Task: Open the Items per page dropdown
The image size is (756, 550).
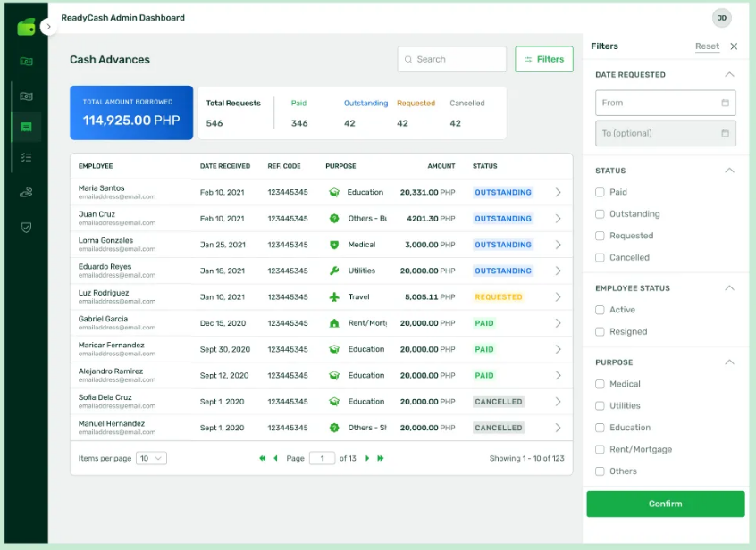Action: 151,458
